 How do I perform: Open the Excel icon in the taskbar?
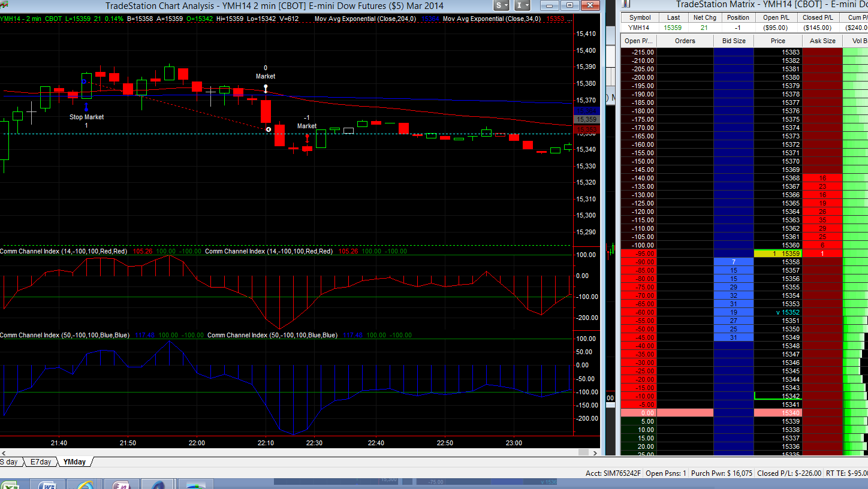point(10,484)
